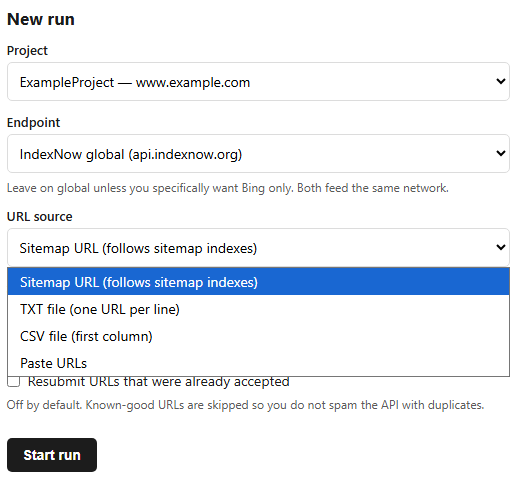
Task: Toggle resubmit already accepted URLs checkbox
Action: point(14,382)
